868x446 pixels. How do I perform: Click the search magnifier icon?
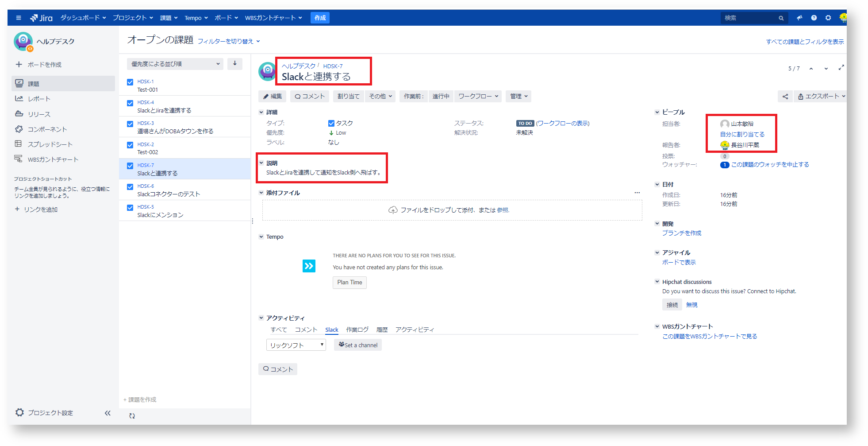[781, 18]
